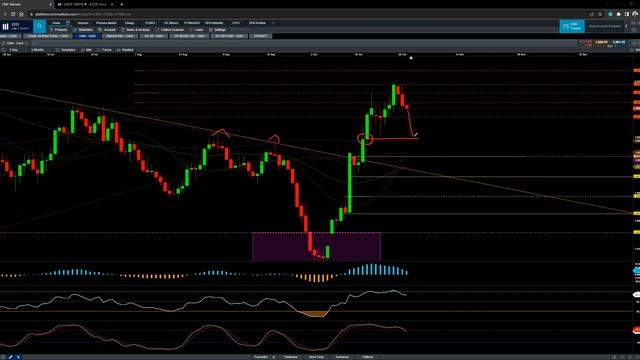Open browser extensions puzzle icon
Viewport: 640px width, 360px height.
pyautogui.click(x=618, y=14)
